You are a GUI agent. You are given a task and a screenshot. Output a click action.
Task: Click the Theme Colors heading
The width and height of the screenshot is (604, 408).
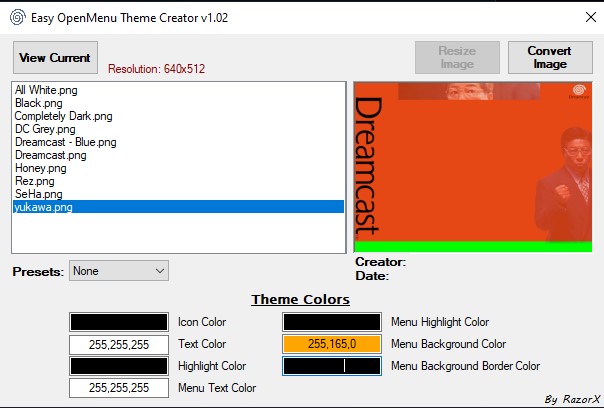point(300,299)
